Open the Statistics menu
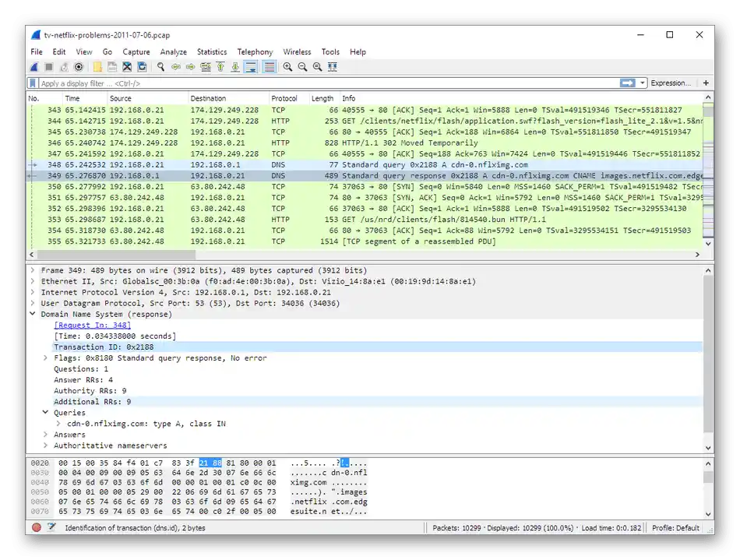 point(211,52)
